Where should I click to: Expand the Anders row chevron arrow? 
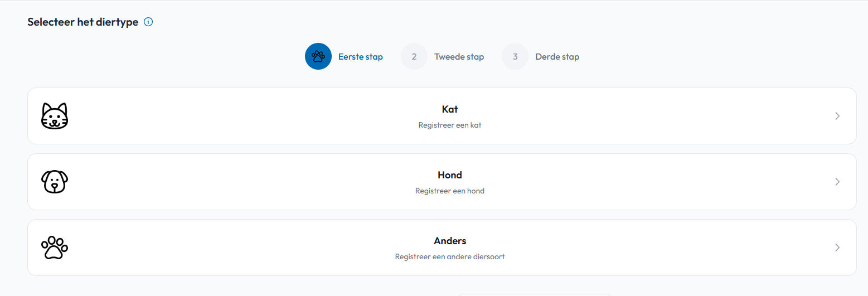click(837, 248)
